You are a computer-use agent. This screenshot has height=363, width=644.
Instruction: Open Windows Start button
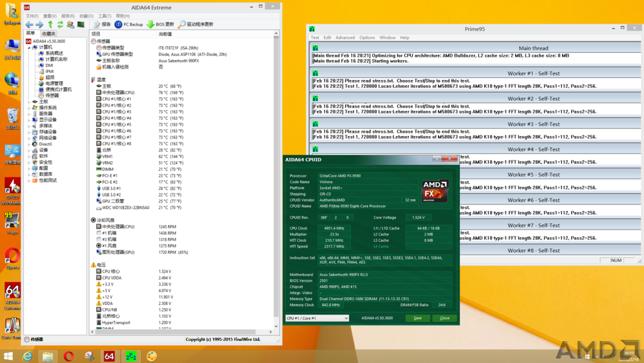click(8, 356)
